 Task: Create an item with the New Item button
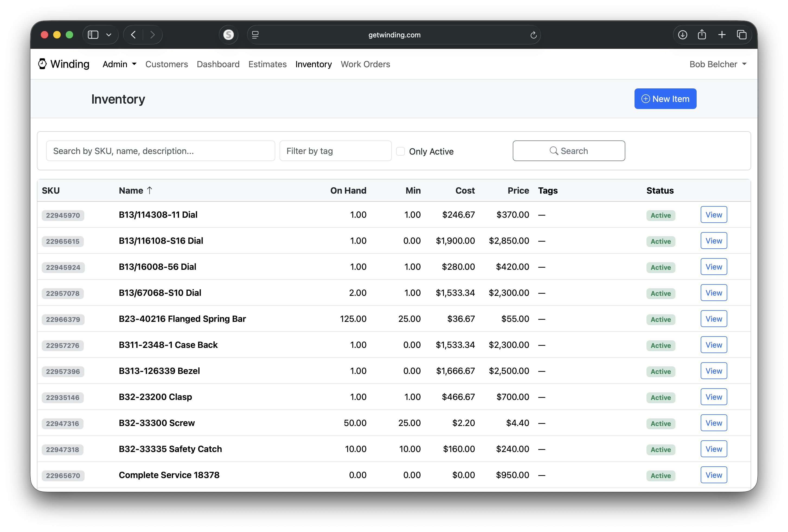665,99
